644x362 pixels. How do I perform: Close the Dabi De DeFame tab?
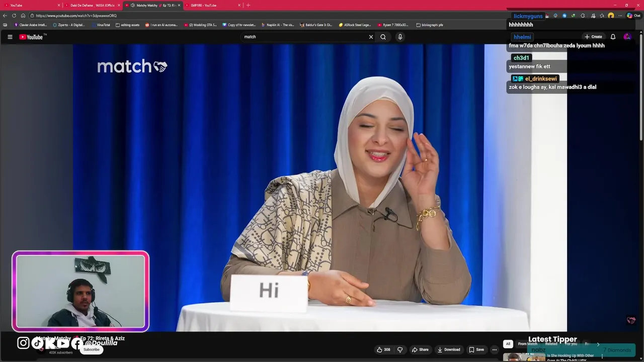pyautogui.click(x=119, y=5)
